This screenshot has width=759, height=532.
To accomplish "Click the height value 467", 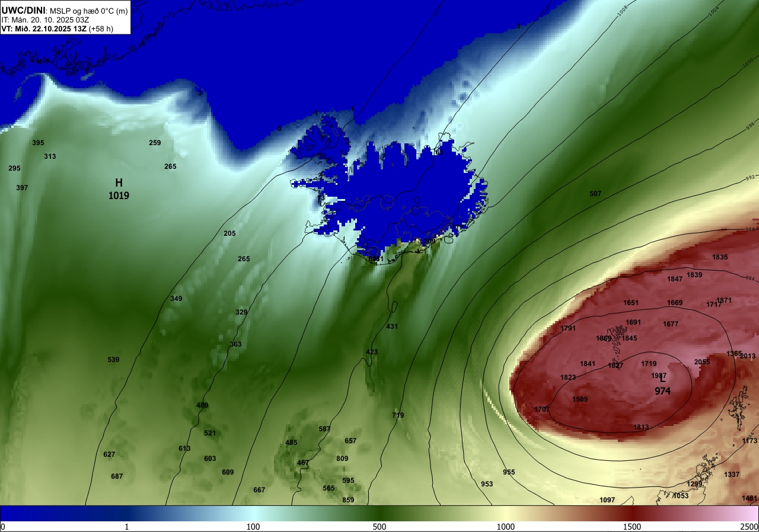I will click(303, 463).
